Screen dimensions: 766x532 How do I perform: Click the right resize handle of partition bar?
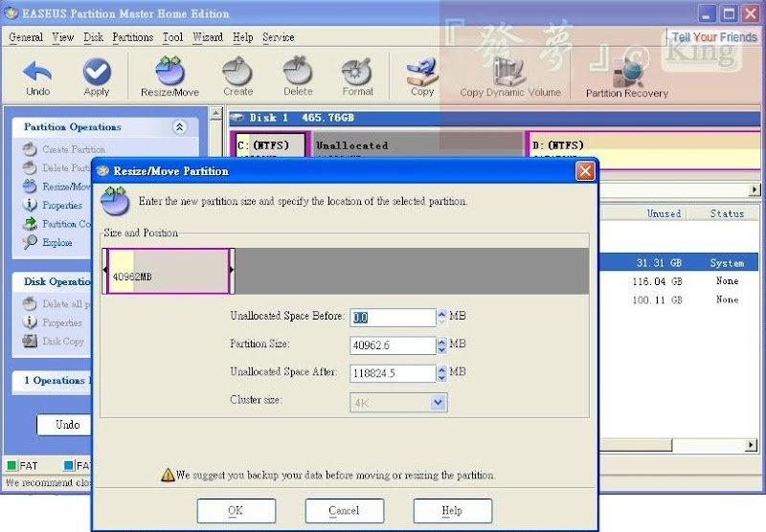[x=232, y=271]
